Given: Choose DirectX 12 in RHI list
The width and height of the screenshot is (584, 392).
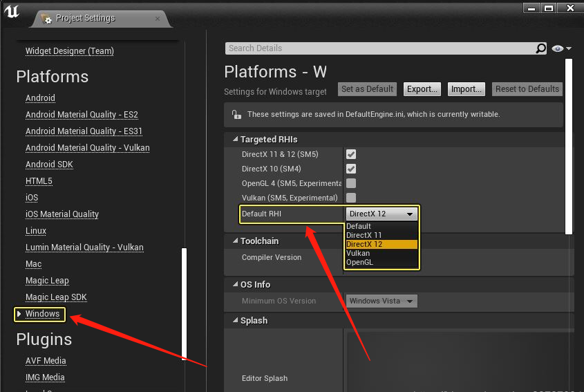Looking at the screenshot, I should click(x=382, y=244).
